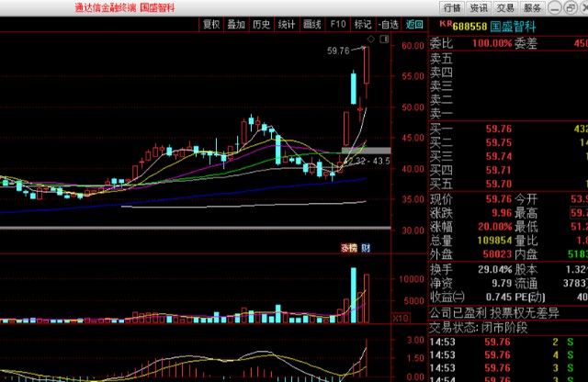Click the 换手 29.04% value
This screenshot has height=382, width=588.
495,270
